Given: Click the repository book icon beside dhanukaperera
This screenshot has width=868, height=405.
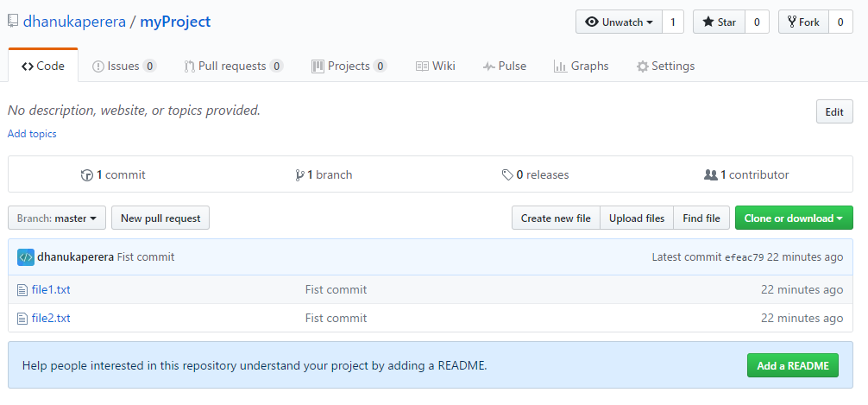Looking at the screenshot, I should click(13, 22).
